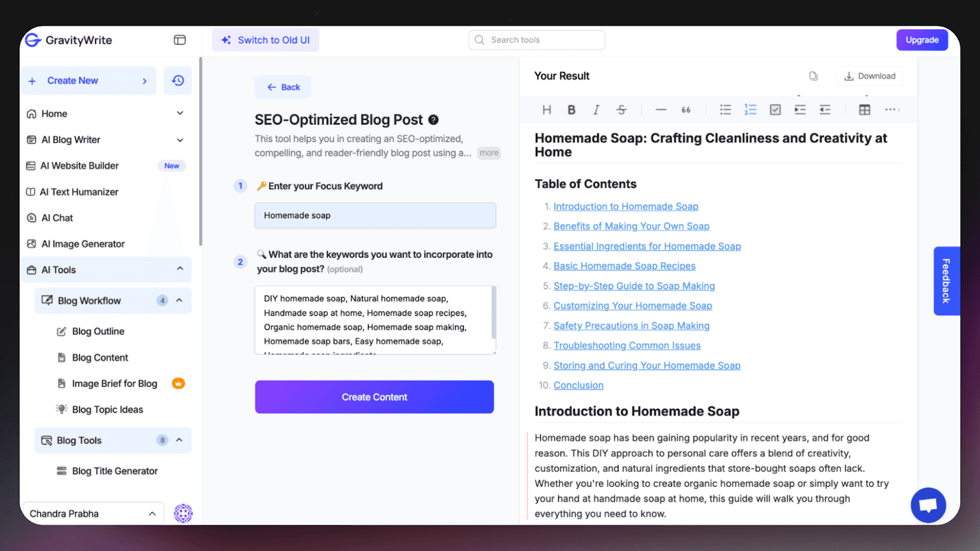Open history icon beside Create New
Screen dimensions: 980x551
(178, 81)
